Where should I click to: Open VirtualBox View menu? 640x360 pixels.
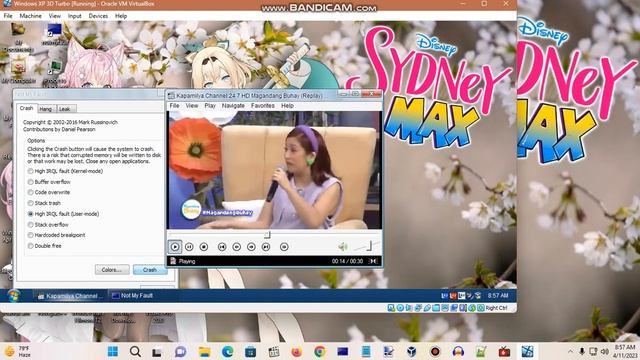click(x=55, y=16)
